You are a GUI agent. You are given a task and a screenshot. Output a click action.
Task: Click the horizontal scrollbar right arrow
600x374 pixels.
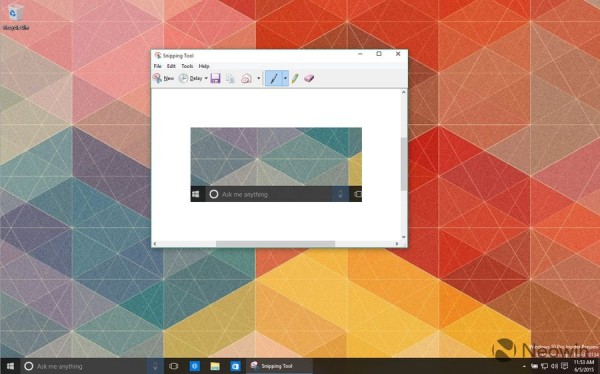[x=397, y=244]
